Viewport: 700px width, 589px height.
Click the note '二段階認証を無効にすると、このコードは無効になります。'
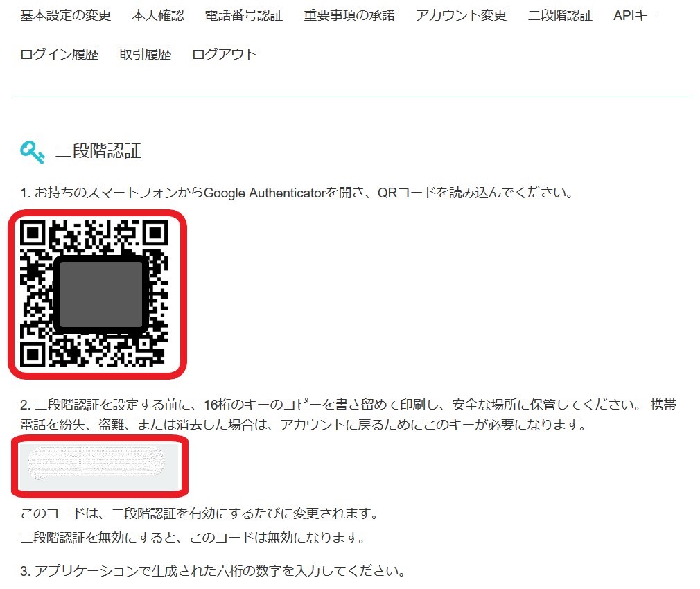coord(193,537)
